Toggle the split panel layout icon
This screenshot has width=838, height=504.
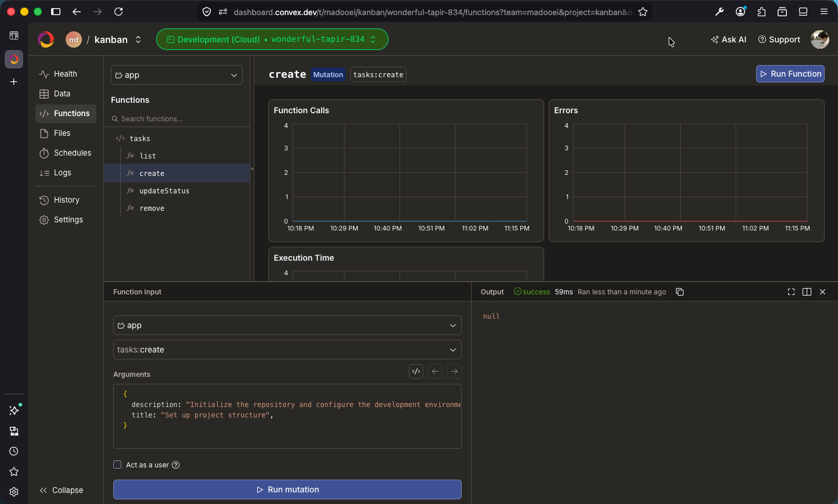[x=807, y=291]
